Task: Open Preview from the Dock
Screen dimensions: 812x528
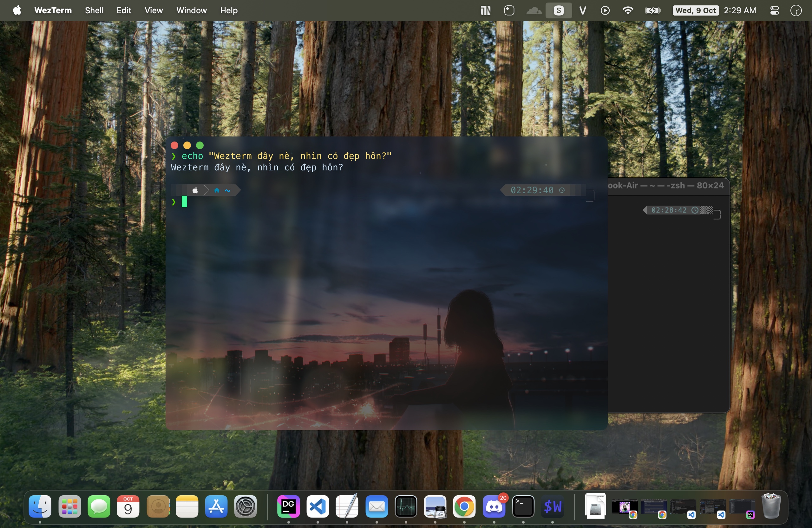Action: tap(435, 506)
